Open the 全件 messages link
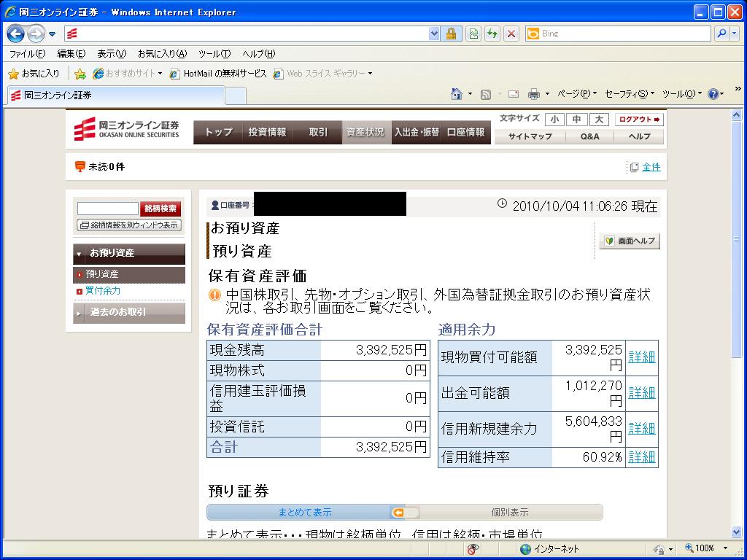The image size is (747, 560). [651, 167]
